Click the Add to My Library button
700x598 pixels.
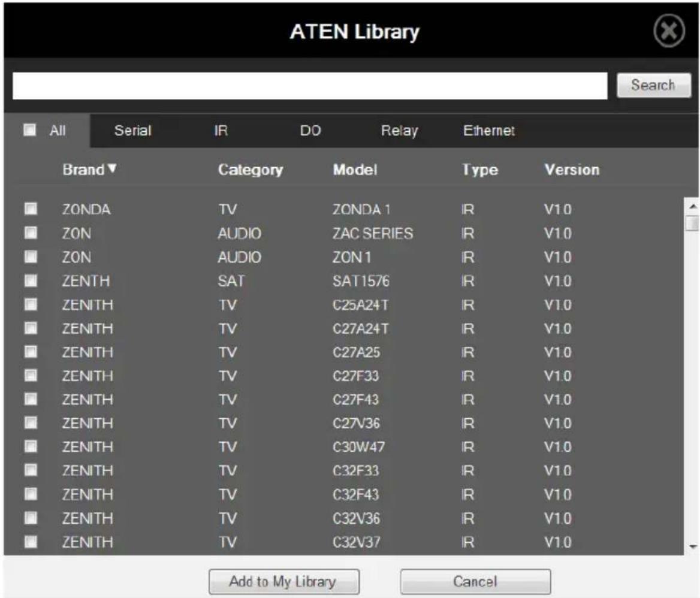tap(284, 581)
